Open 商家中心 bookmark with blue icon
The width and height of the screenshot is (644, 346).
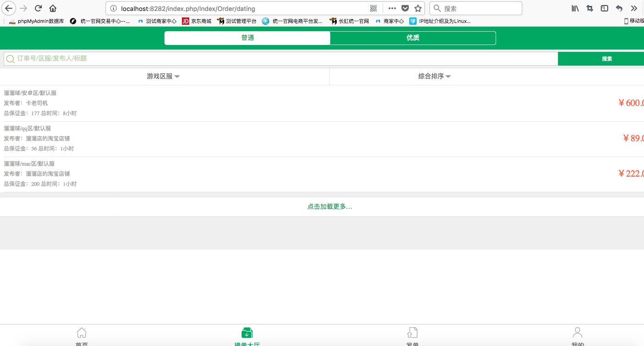390,21
